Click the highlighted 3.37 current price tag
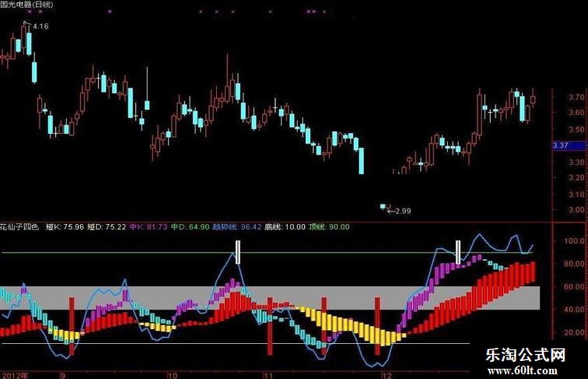The height and width of the screenshot is (379, 588). pos(568,145)
